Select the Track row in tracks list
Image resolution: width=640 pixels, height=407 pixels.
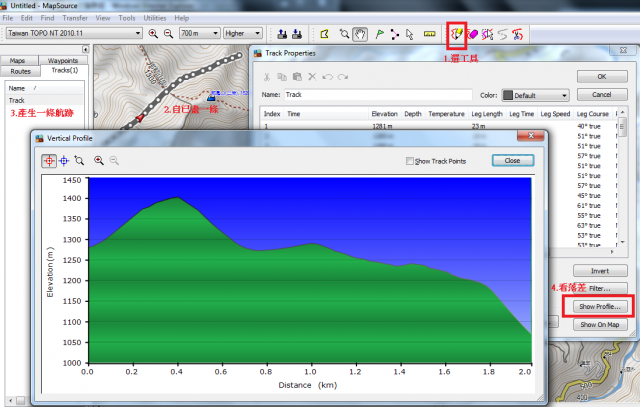click(45, 100)
